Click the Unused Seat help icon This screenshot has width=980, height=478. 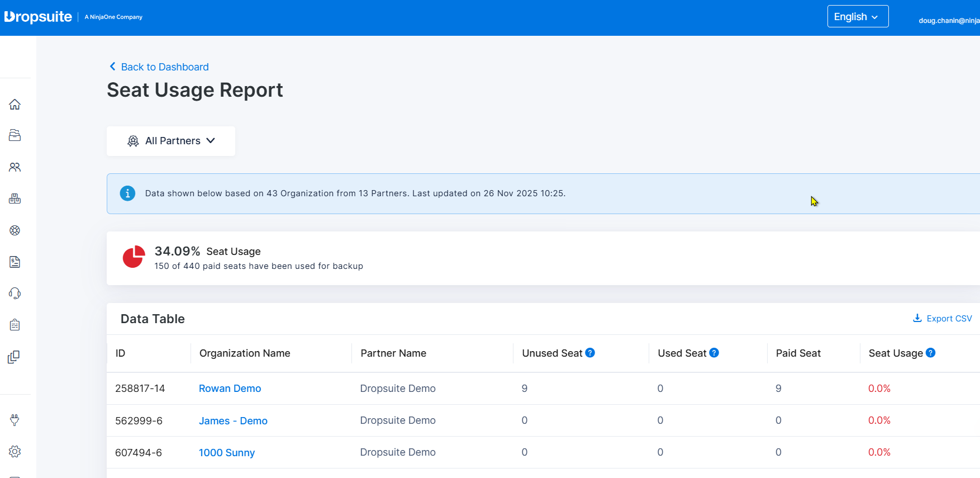tap(590, 353)
